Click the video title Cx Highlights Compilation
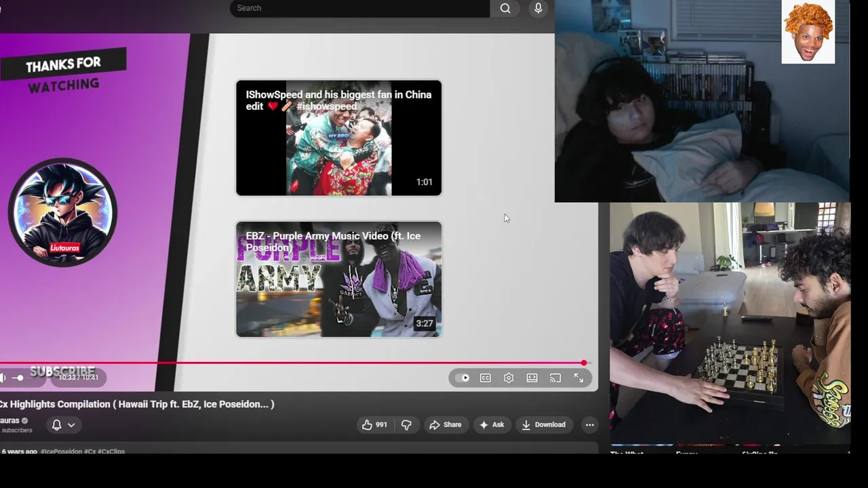 (x=137, y=404)
